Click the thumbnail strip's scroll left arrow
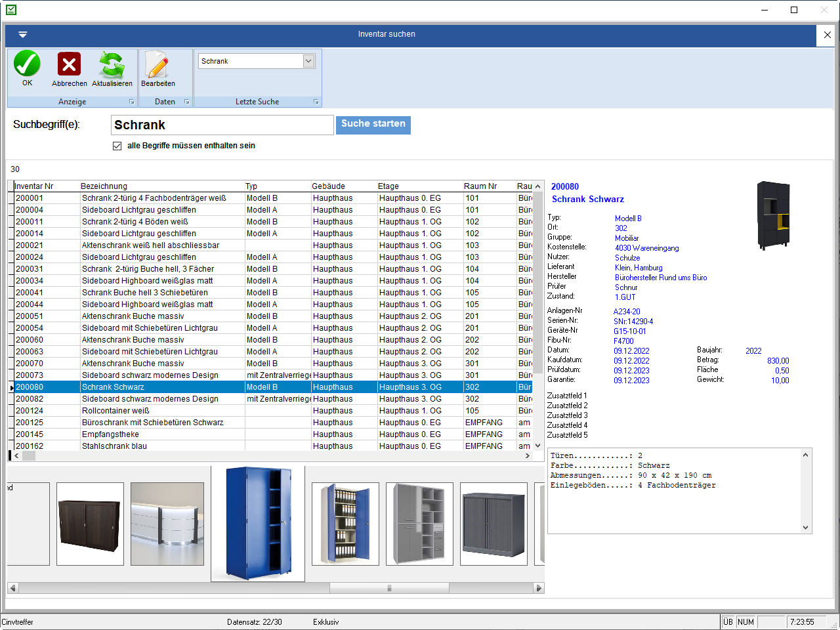The image size is (840, 630). [12, 588]
